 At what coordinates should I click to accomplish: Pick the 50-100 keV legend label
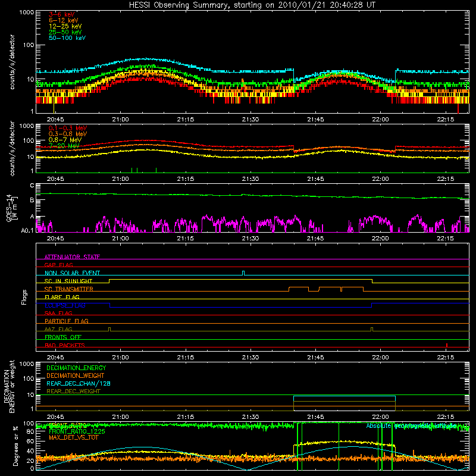pos(67,37)
